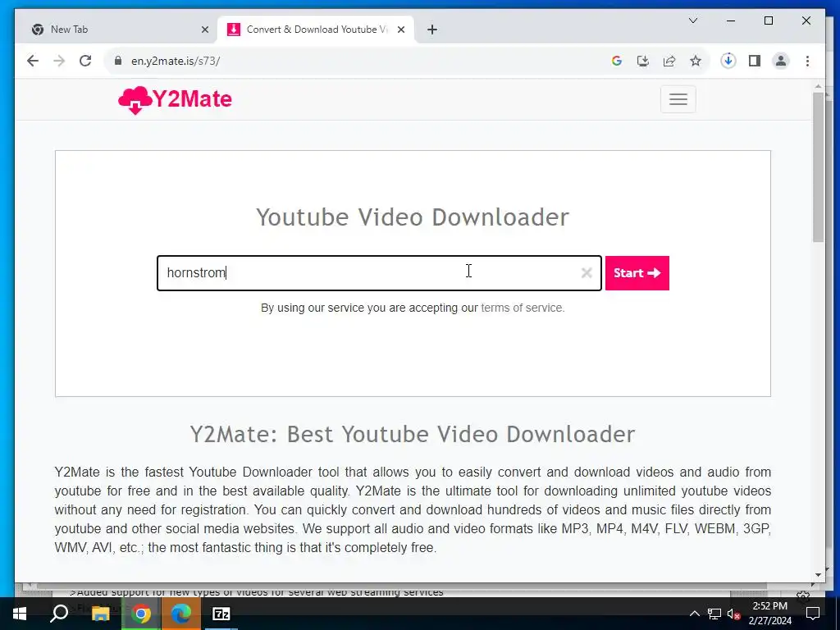Viewport: 840px width, 630px height.
Task: Click the Chrome taskbar icon
Action: pos(141,614)
